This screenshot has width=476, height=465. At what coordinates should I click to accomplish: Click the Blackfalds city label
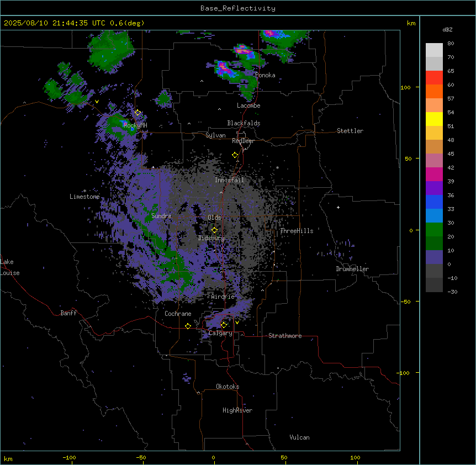pyautogui.click(x=244, y=123)
